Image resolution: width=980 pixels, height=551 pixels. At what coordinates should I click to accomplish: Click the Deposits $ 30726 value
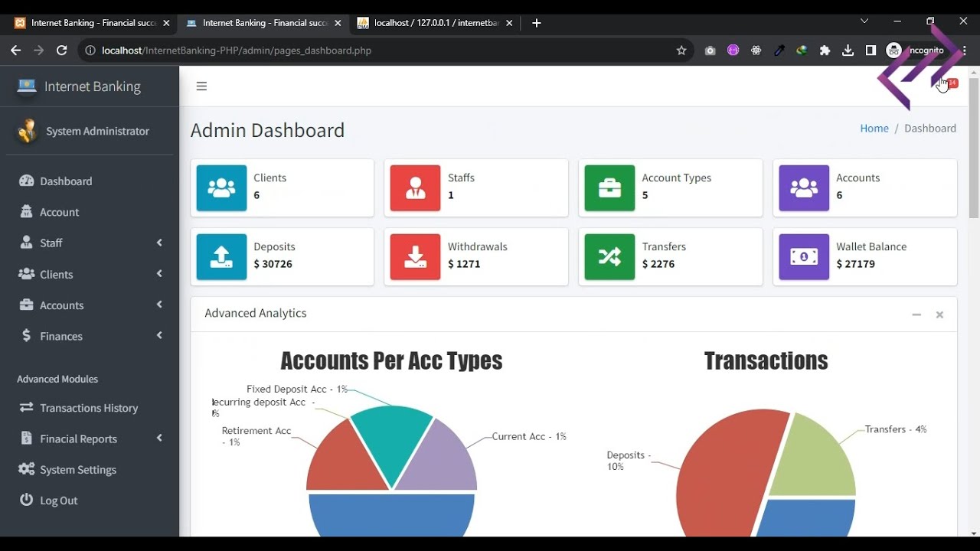pos(273,264)
